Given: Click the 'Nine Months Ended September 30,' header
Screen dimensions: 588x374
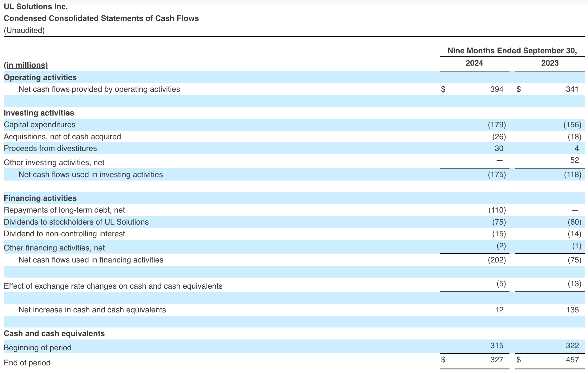Looking at the screenshot, I should 512,51.
